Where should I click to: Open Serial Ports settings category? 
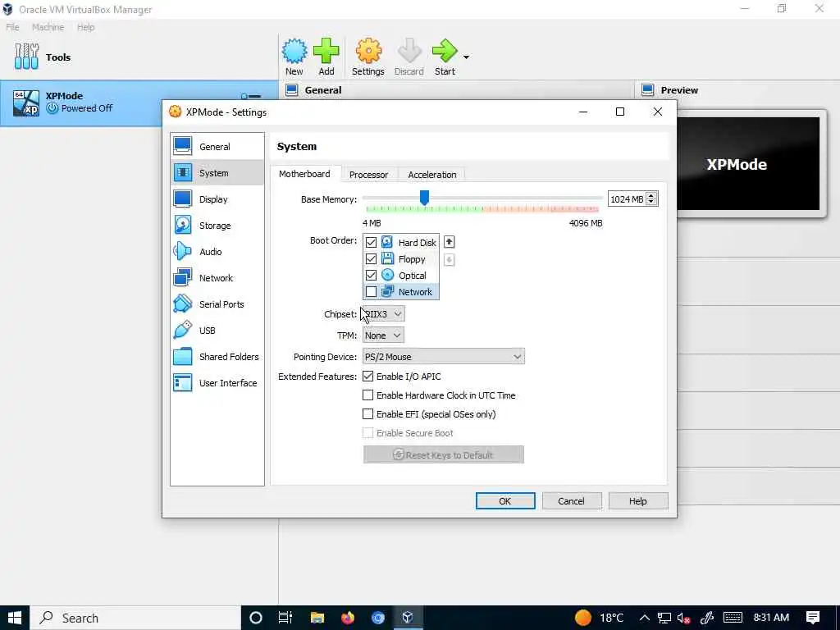217,304
